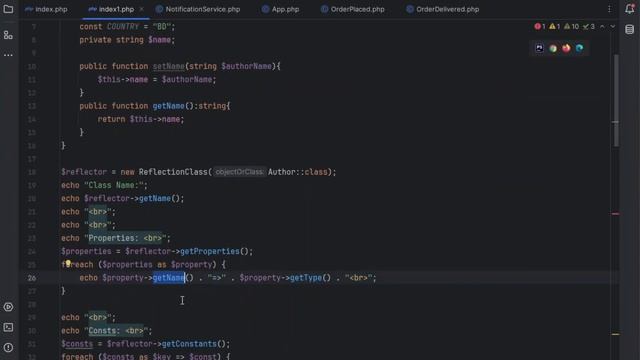
Task: Click the red error stripe mark near line 21
Action: click(616, 213)
